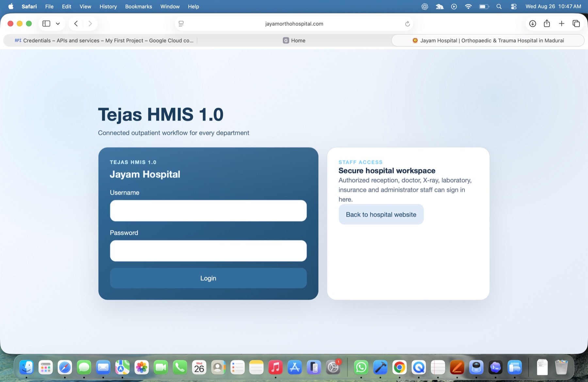Open Photos from the Dock

click(141, 367)
